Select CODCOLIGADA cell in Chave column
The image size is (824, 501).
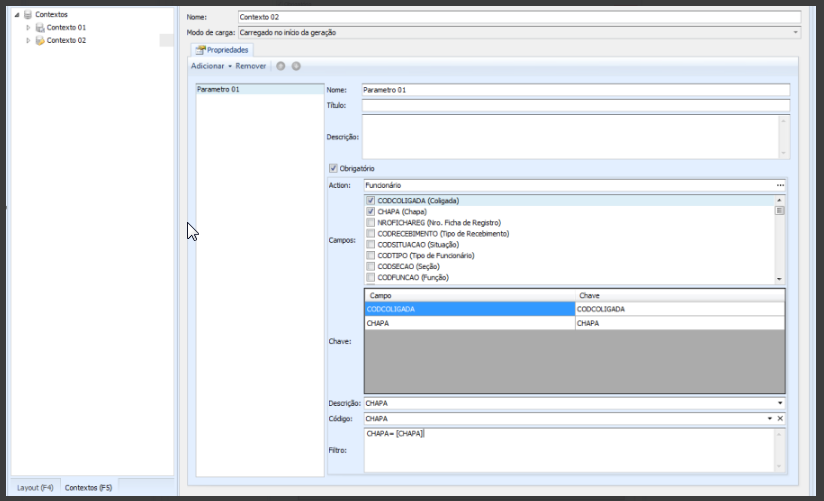680,310
